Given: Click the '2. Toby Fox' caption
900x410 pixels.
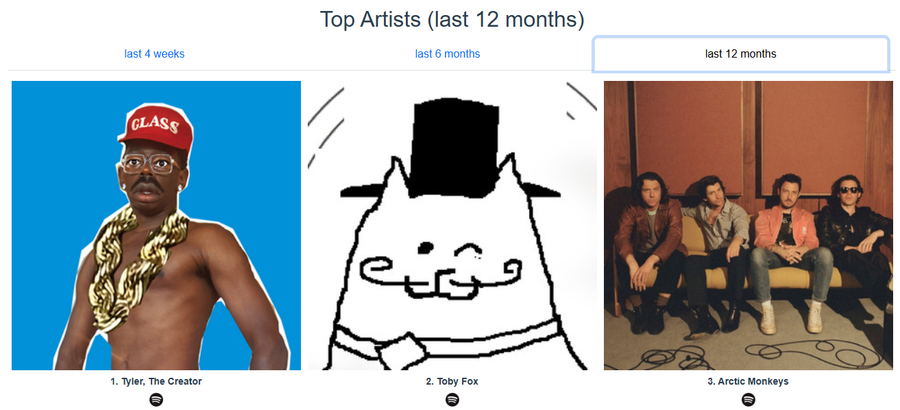Looking at the screenshot, I should (452, 381).
